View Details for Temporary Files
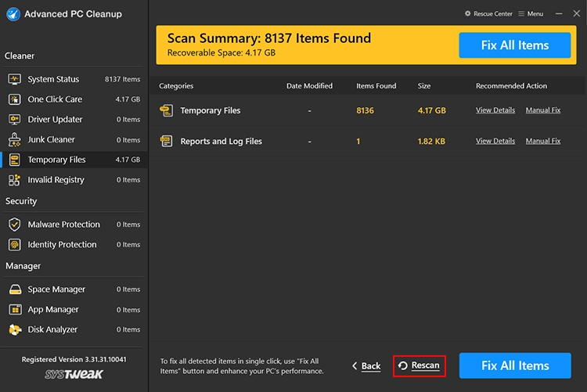Viewport: 587px width, 392px height. click(495, 110)
